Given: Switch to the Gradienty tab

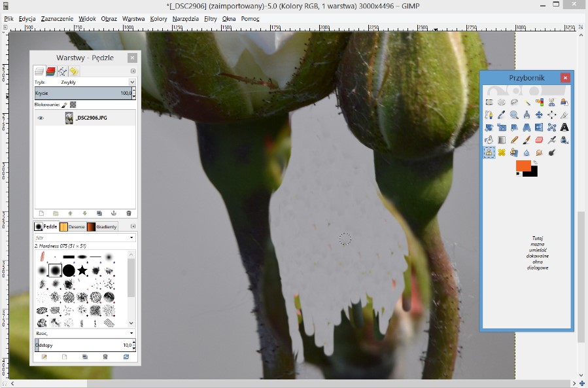Looking at the screenshot, I should (103, 227).
